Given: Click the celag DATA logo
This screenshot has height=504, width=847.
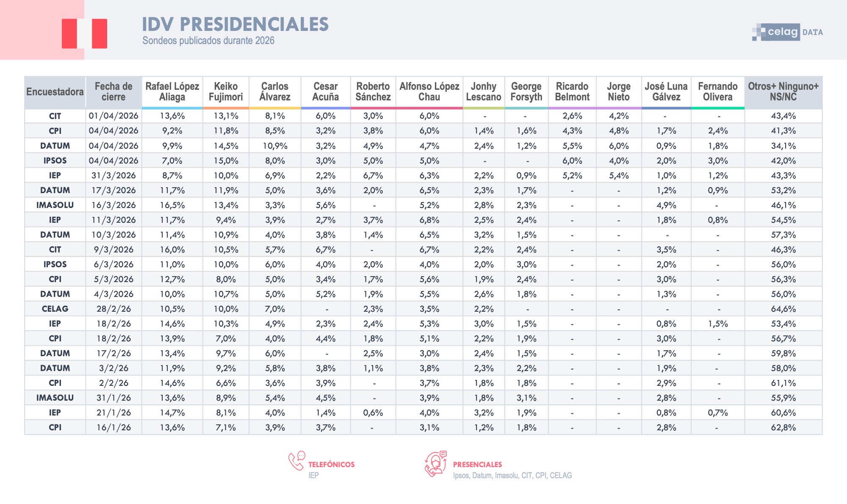Looking at the screenshot, I should (787, 32).
